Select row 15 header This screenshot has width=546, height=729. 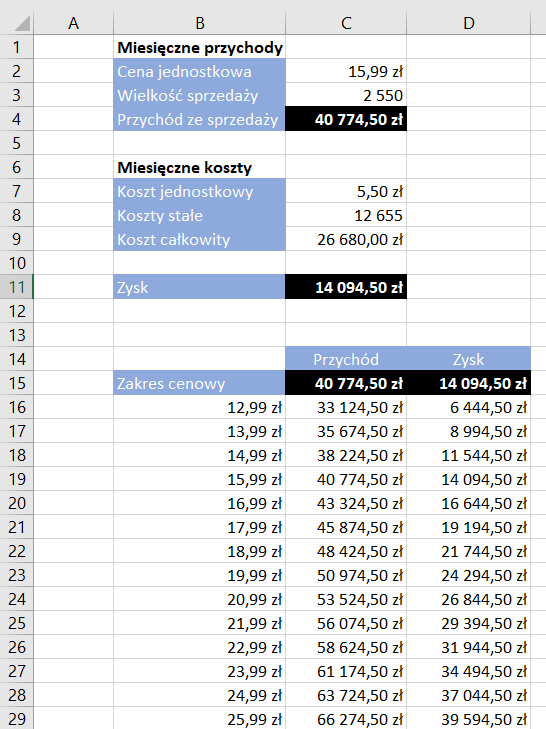point(17,383)
